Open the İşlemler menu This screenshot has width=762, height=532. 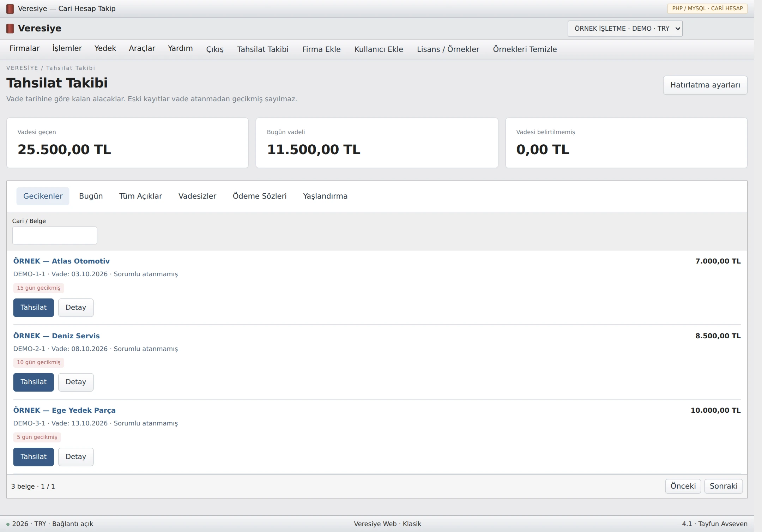click(x=67, y=48)
